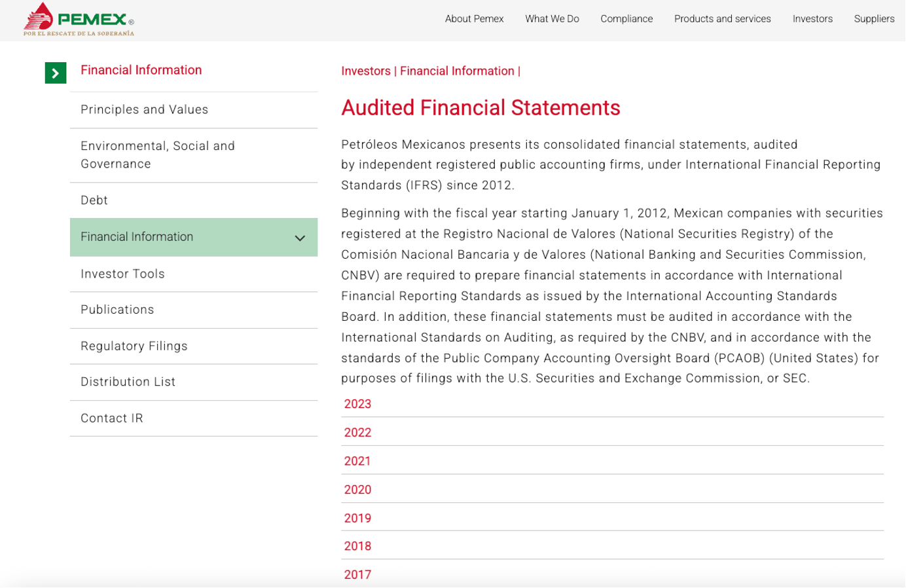Click the Financial Information breadcrumb link

(x=456, y=71)
